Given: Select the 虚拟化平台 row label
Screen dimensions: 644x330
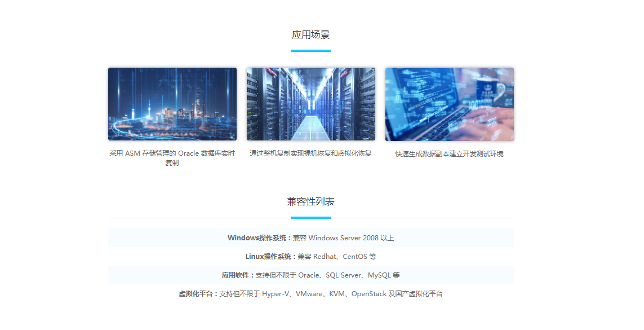Looking at the screenshot, I should click(x=197, y=294).
